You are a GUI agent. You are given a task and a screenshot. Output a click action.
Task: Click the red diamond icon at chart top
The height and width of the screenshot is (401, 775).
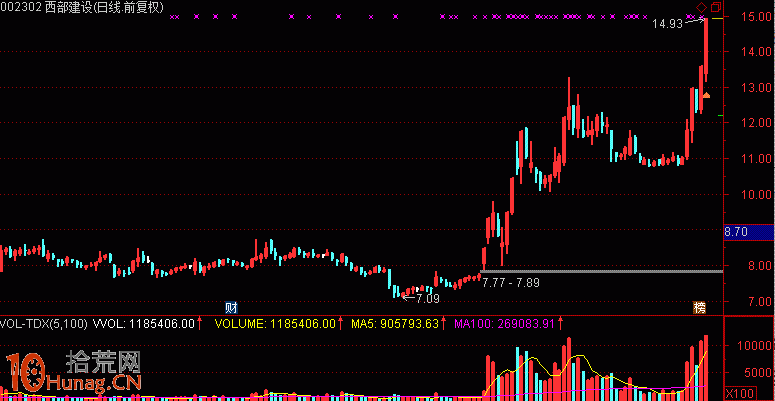pos(701,7)
